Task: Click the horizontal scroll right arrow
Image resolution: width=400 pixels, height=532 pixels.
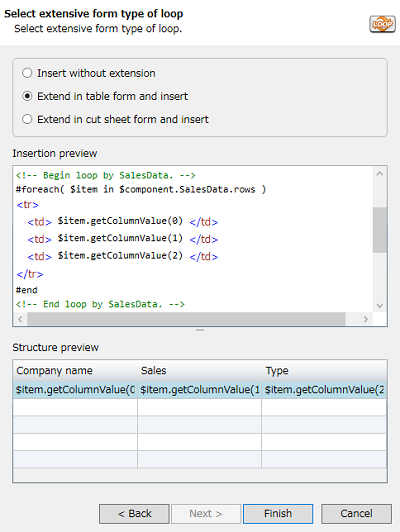Action: pyautogui.click(x=366, y=319)
